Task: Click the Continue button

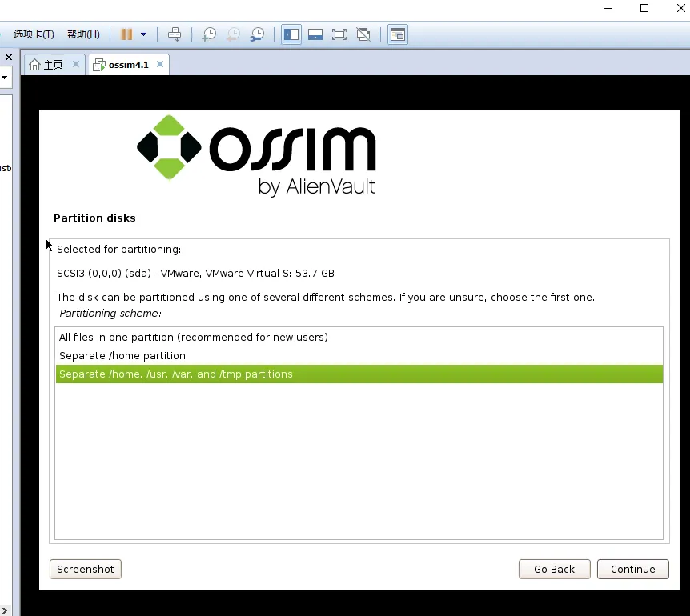Action: click(633, 570)
